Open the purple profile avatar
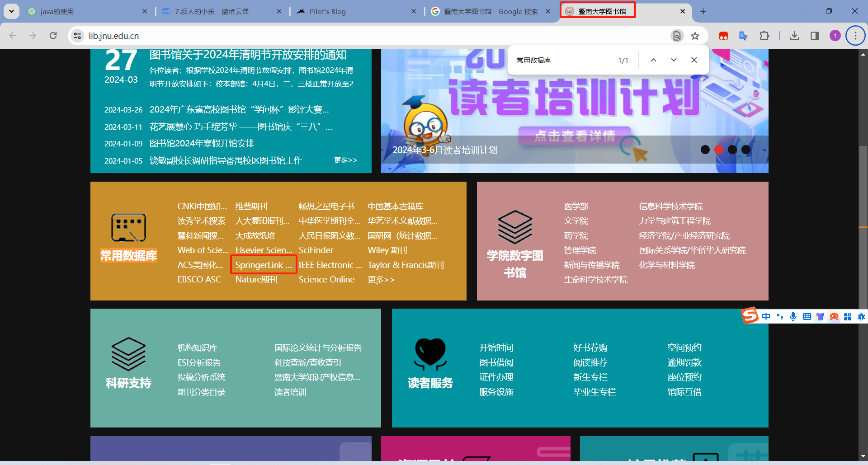This screenshot has width=868, height=465. click(835, 36)
